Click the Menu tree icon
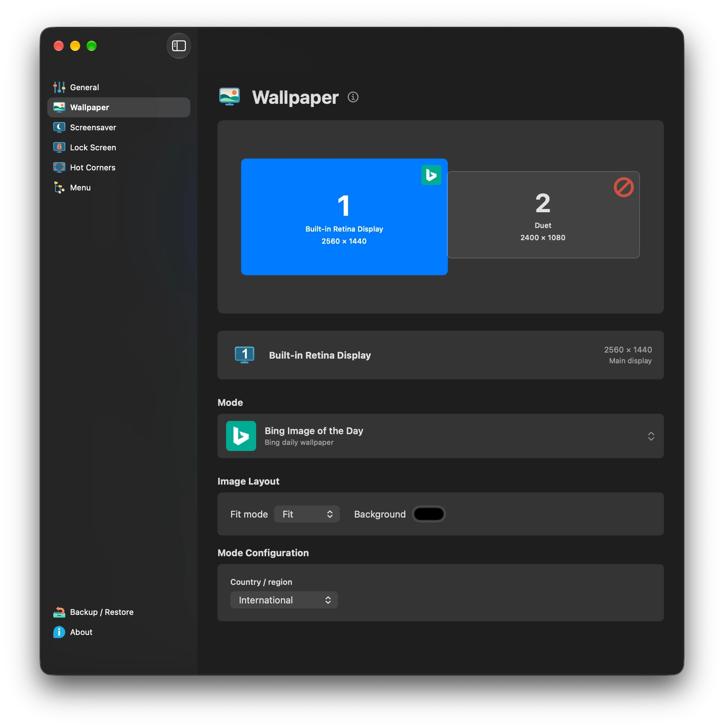The image size is (724, 728). pos(59,187)
